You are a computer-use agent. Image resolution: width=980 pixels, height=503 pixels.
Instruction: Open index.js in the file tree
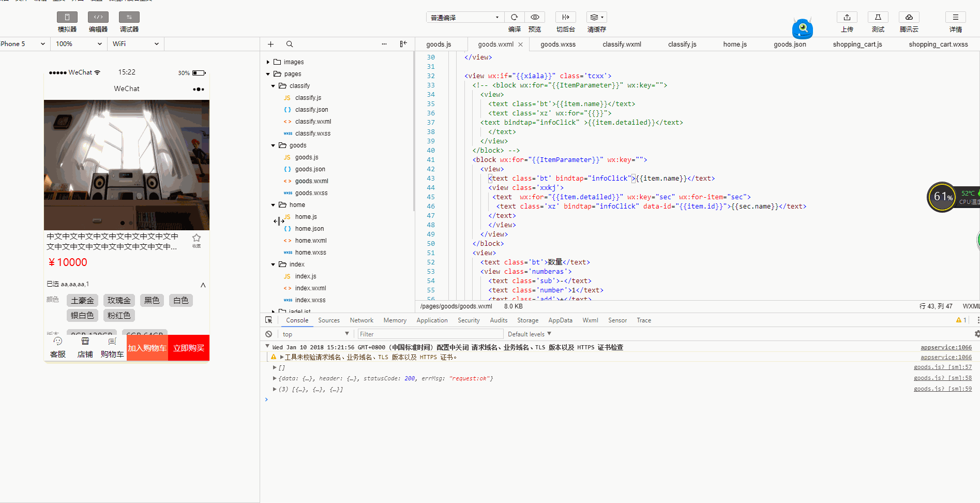[305, 276]
